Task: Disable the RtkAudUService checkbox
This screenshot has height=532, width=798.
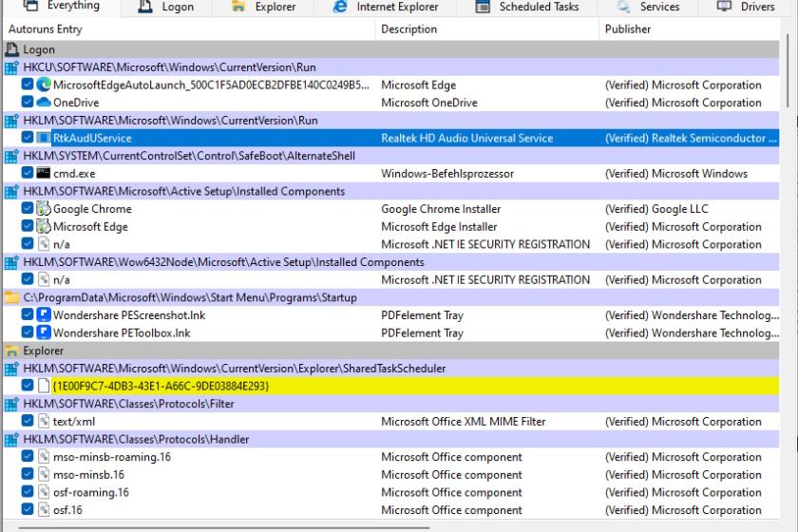Action: (28, 138)
